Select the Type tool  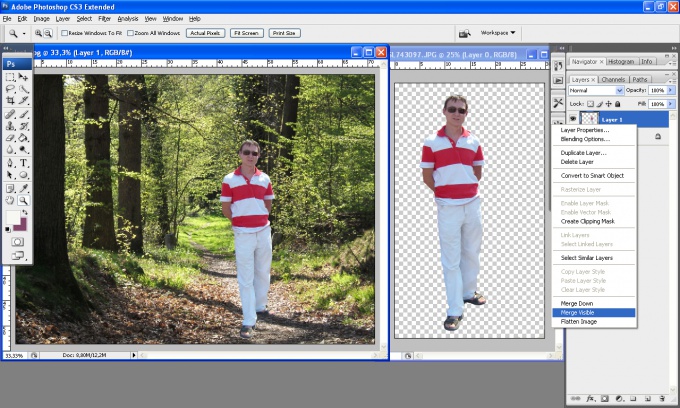[x=24, y=163]
